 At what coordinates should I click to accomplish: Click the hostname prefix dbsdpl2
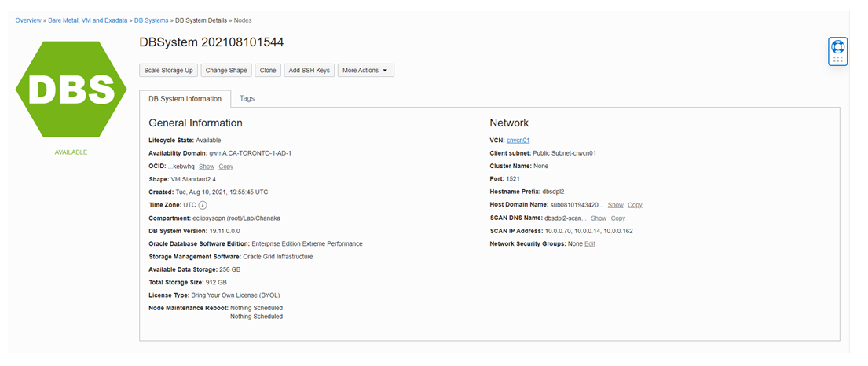tap(553, 192)
